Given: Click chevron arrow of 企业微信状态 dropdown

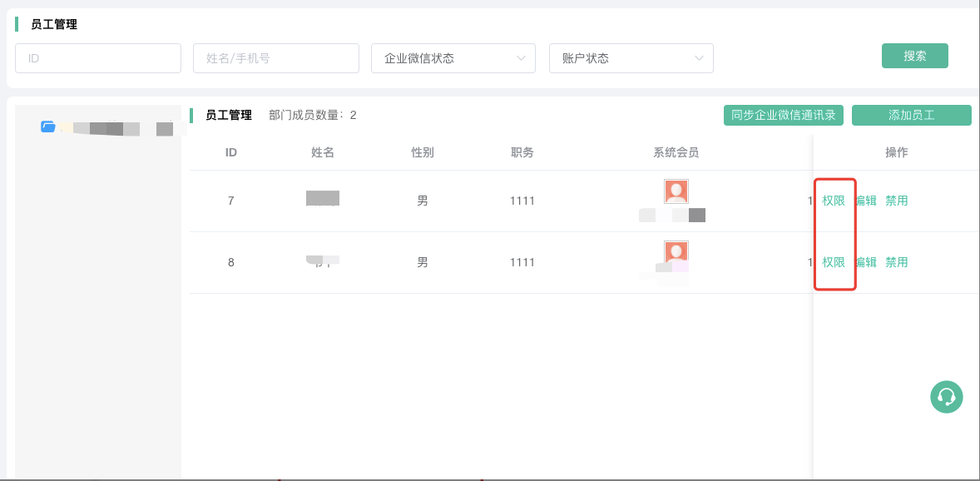Looking at the screenshot, I should click(522, 58).
